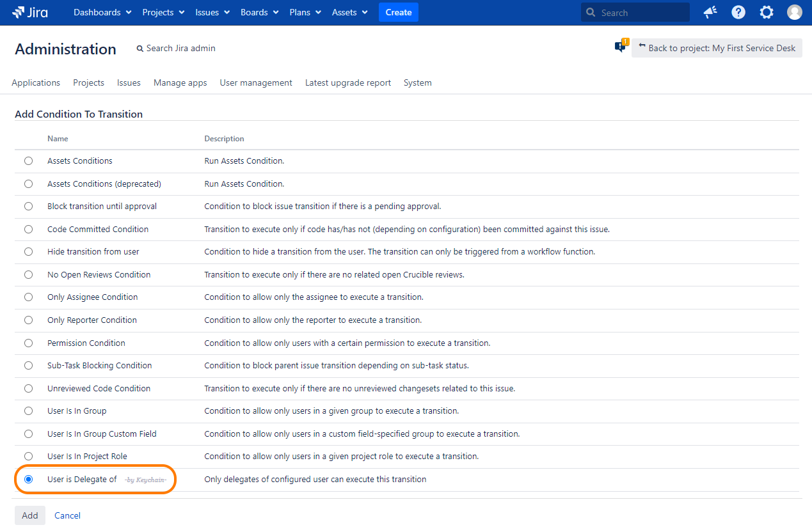Viewport: 812px width, 532px height.
Task: Click the blue Create button
Action: tap(398, 12)
